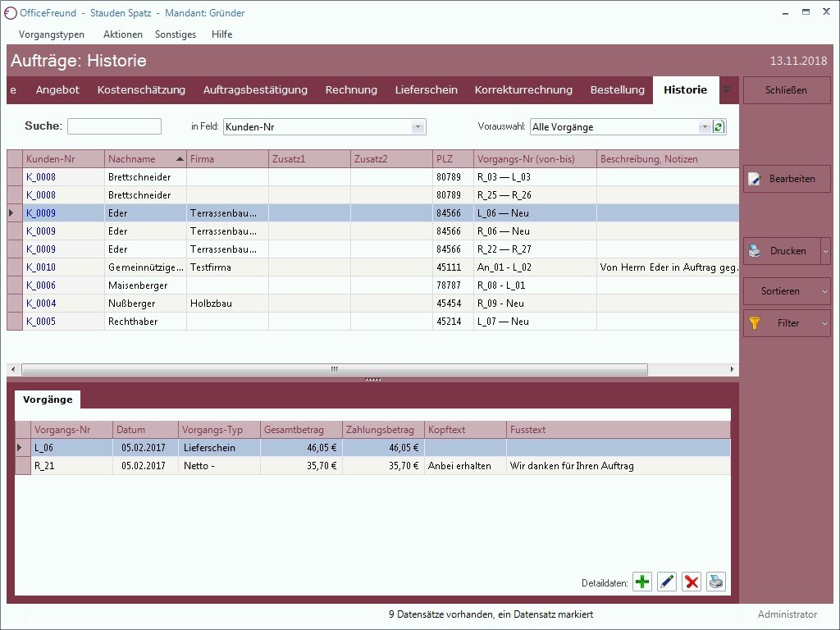
Task: Expand the Sortieren dropdown arrow
Action: [x=824, y=291]
